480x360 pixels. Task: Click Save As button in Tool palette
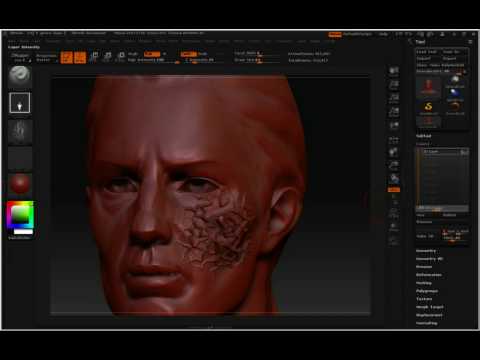tap(451, 52)
